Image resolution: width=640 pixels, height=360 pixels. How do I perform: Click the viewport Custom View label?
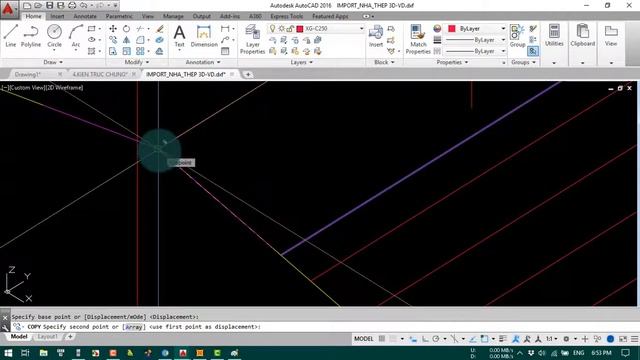tap(29, 87)
